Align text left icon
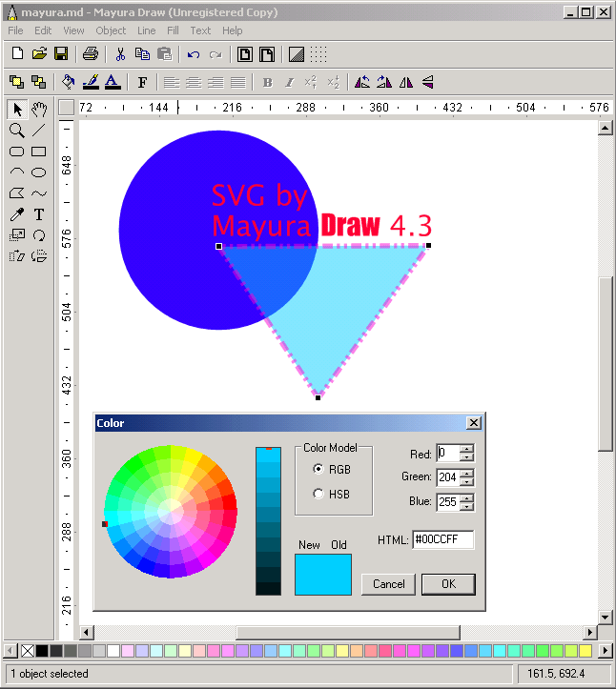Image resolution: width=616 pixels, height=689 pixels. [x=172, y=82]
